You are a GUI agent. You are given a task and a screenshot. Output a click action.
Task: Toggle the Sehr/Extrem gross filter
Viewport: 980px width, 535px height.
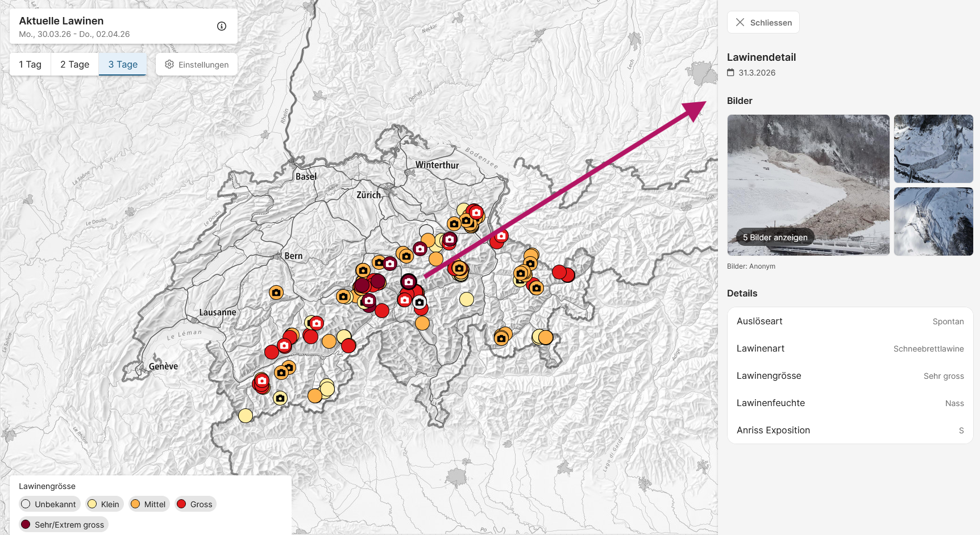point(63,525)
